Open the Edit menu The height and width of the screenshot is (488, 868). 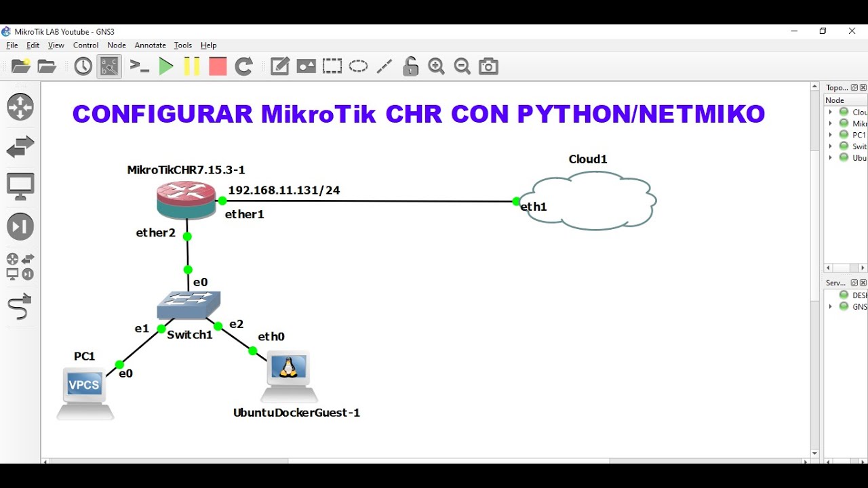33,45
